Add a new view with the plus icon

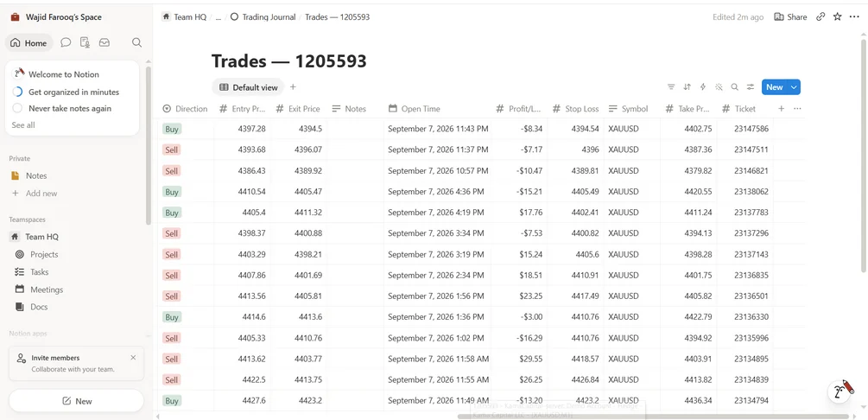(293, 87)
